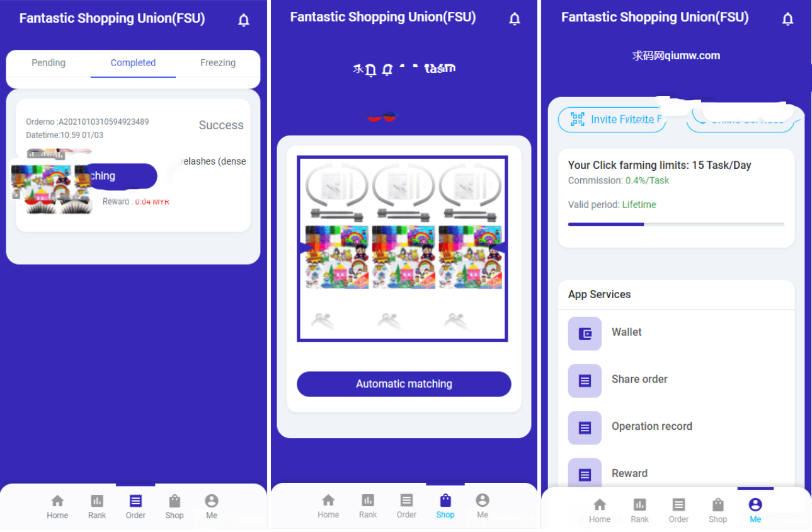The image size is (812, 532).
Task: Tap the product image grid in Shop
Action: pyautogui.click(x=402, y=249)
